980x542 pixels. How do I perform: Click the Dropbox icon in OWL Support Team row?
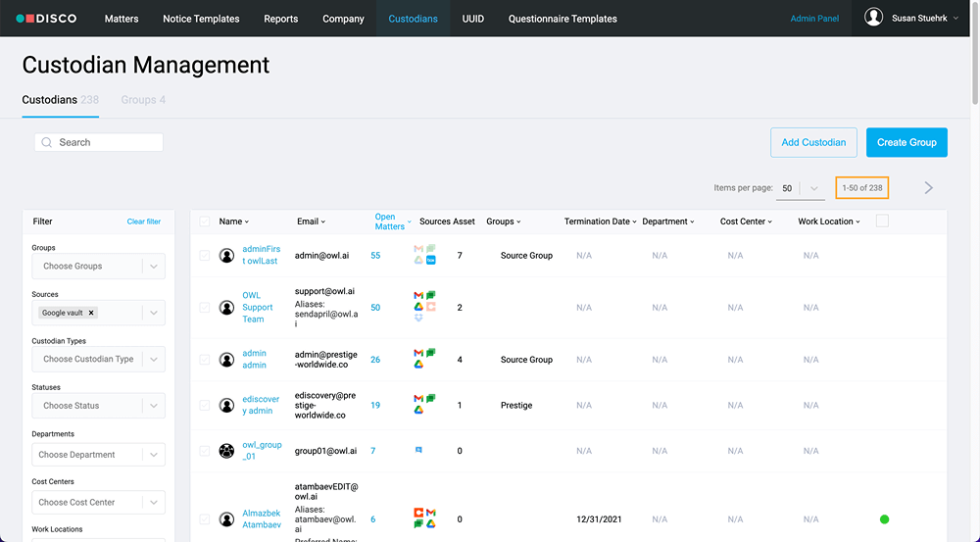[x=418, y=318]
